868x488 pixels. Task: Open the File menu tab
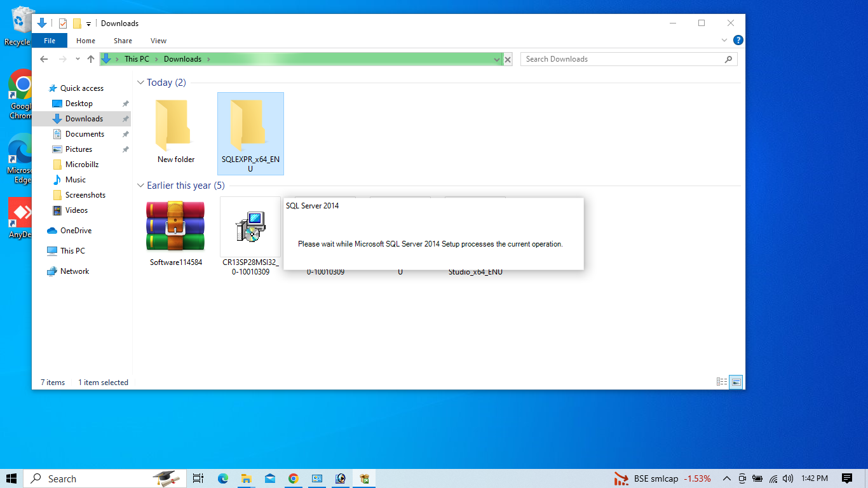(x=50, y=41)
